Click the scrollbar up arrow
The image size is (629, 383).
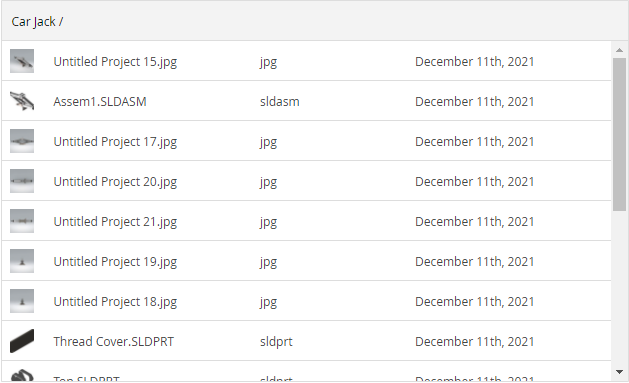coord(619,50)
